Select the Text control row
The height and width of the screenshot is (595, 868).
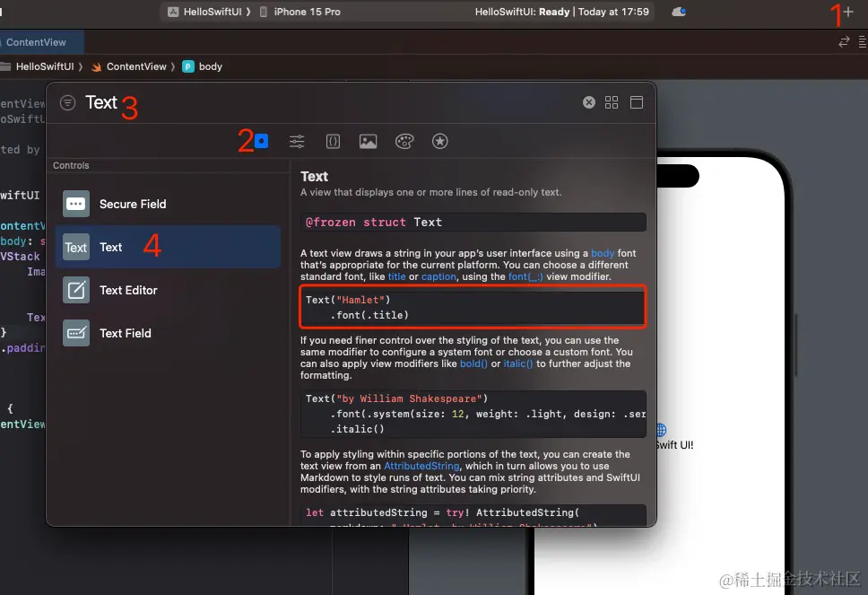point(168,247)
